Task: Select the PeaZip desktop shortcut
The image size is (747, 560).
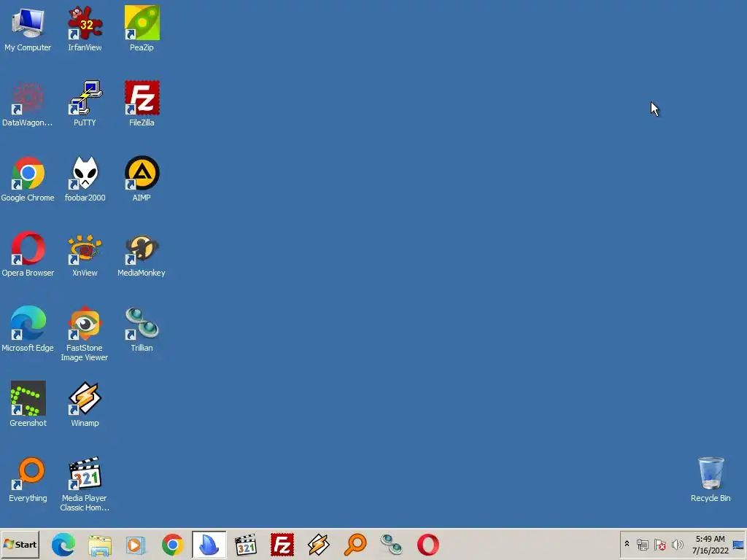Action: coord(142,28)
